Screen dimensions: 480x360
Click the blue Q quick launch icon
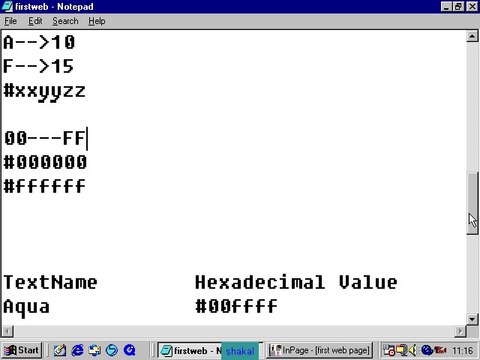(129, 350)
